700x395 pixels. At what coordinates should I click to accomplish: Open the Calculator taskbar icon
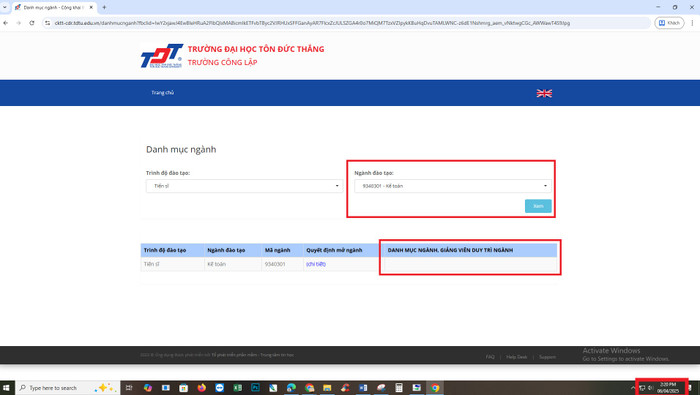pyautogui.click(x=399, y=387)
